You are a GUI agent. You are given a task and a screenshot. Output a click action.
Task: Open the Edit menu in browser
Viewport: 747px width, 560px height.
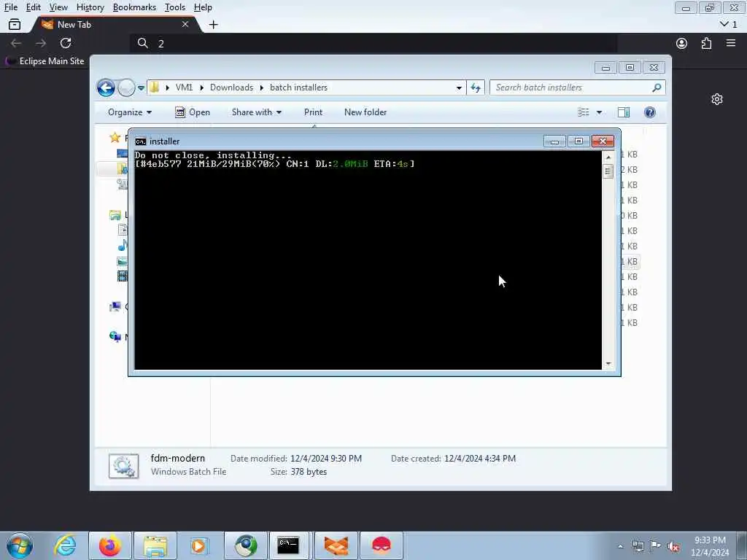tap(33, 7)
